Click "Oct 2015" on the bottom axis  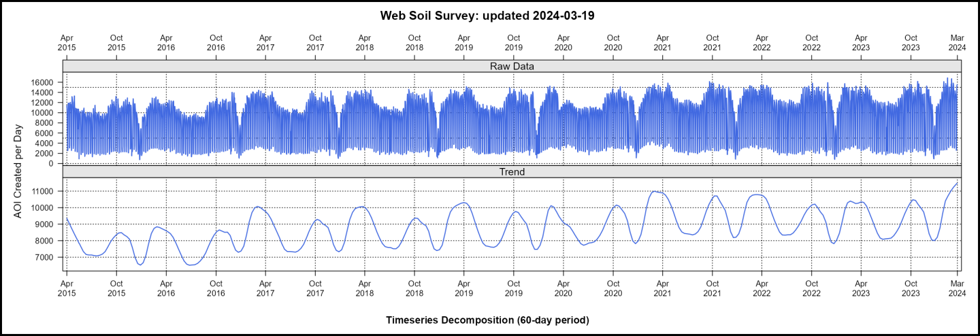(x=116, y=287)
